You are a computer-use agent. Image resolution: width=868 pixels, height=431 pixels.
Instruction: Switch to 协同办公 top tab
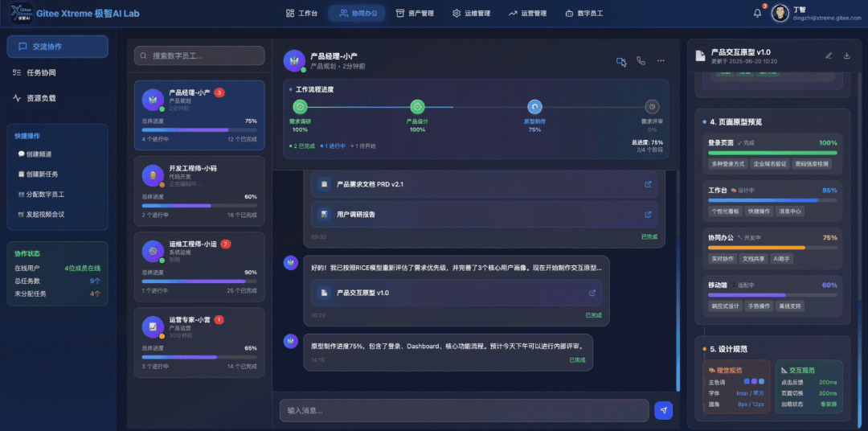(357, 14)
